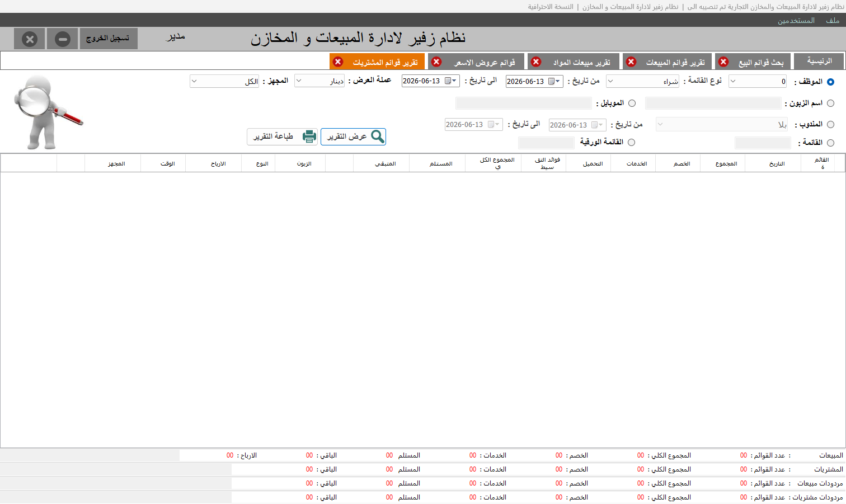
Task: Open the المندوب row من تاريخ date picker
Action: point(577,125)
